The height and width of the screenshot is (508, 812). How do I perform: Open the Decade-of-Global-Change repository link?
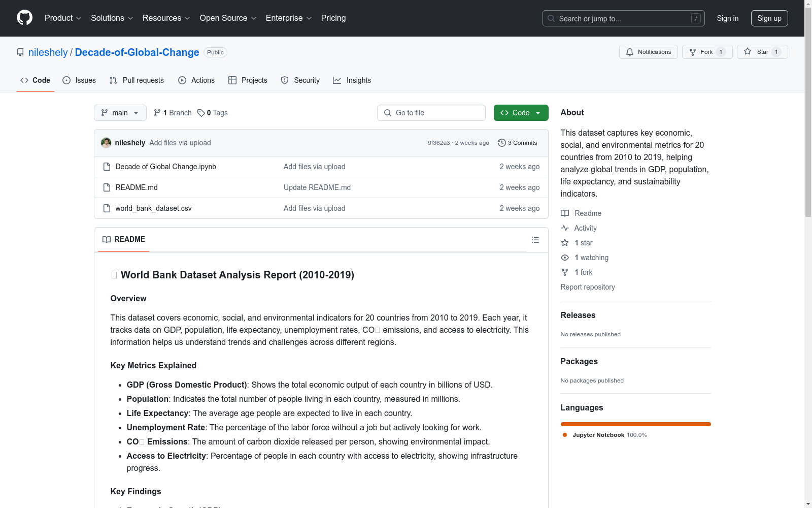point(137,52)
